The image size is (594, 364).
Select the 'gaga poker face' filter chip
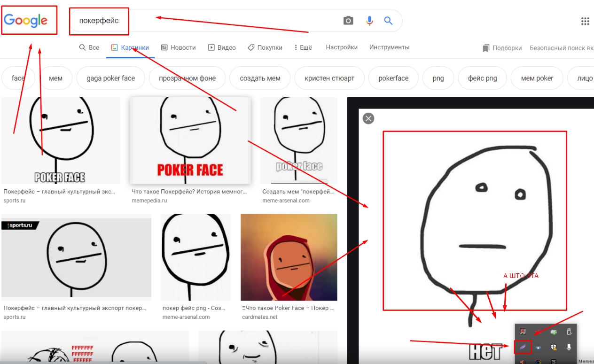pos(110,78)
